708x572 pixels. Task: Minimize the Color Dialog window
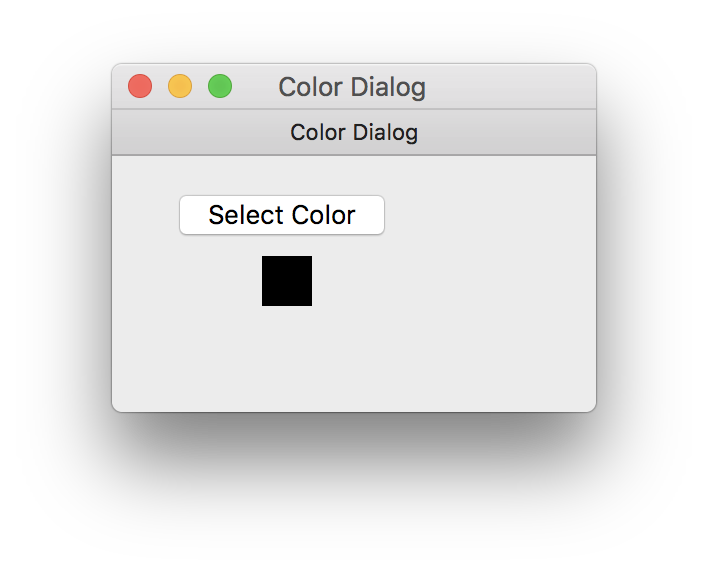[180, 87]
